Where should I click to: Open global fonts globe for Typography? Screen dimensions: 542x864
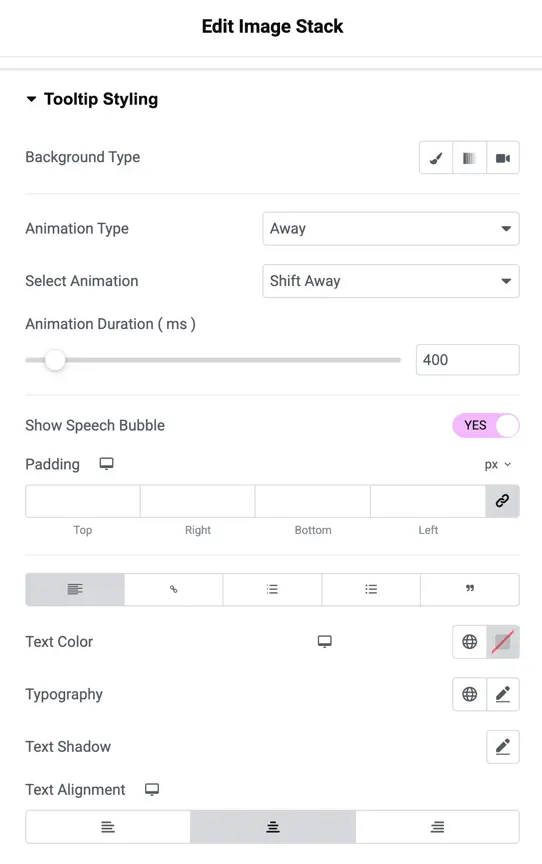coord(469,694)
